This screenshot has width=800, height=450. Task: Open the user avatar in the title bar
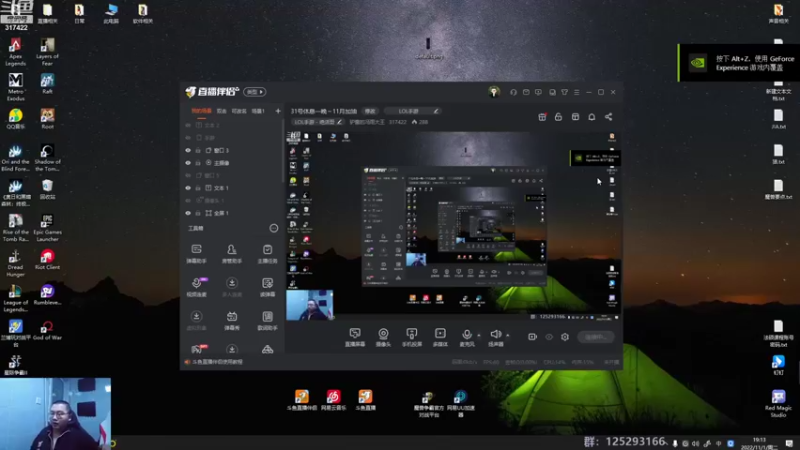(493, 92)
